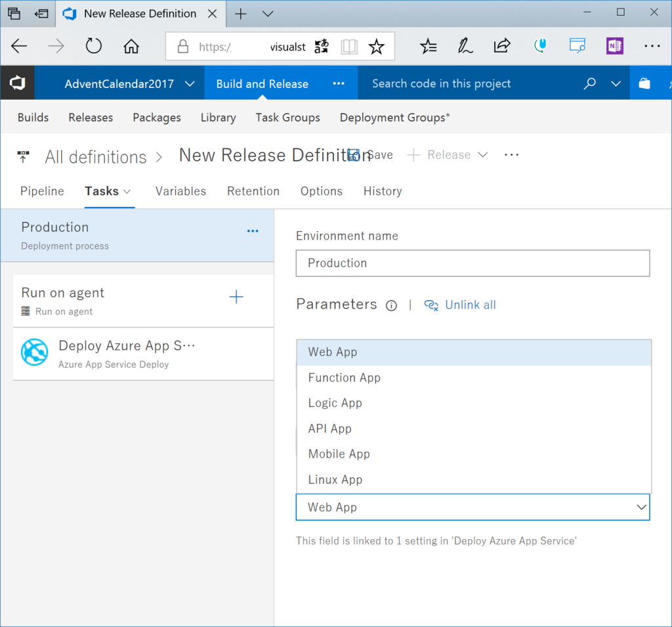Open the Library hub
The height and width of the screenshot is (627, 672).
[218, 118]
